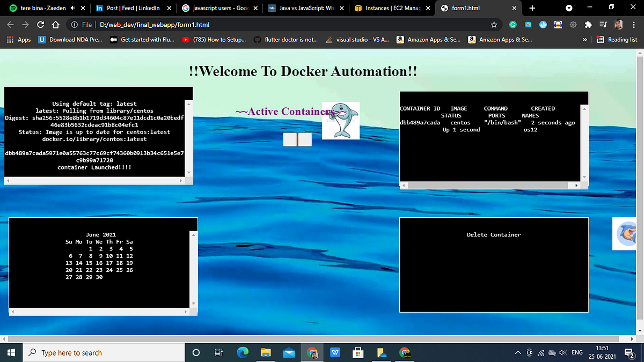Open the Extensions puzzle-piece menu

coord(588,25)
